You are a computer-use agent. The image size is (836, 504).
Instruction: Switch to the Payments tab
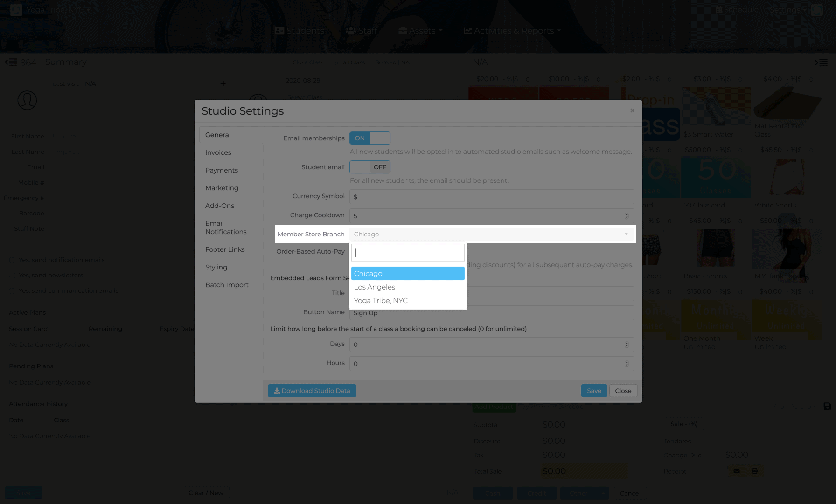tap(222, 170)
